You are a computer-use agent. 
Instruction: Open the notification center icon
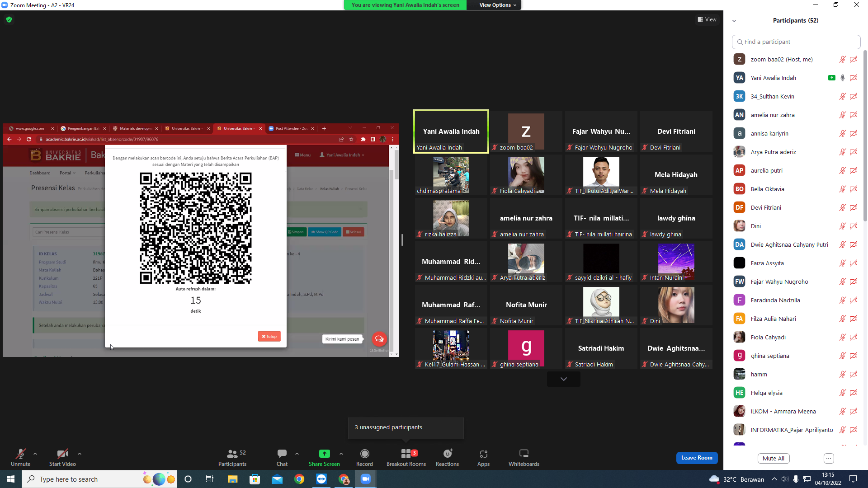853,479
